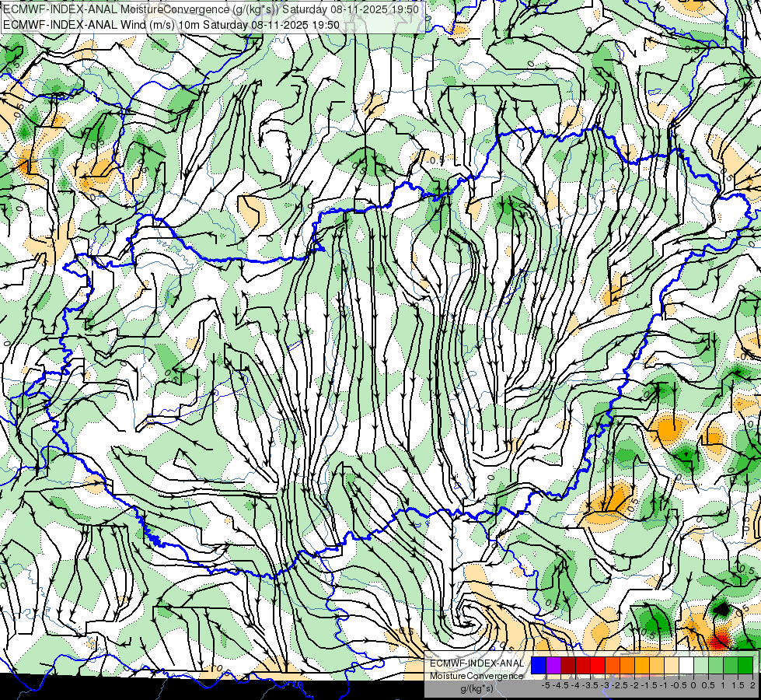The image size is (761, 700).
Task: Pick the blue legend swatch
Action: tap(539, 666)
